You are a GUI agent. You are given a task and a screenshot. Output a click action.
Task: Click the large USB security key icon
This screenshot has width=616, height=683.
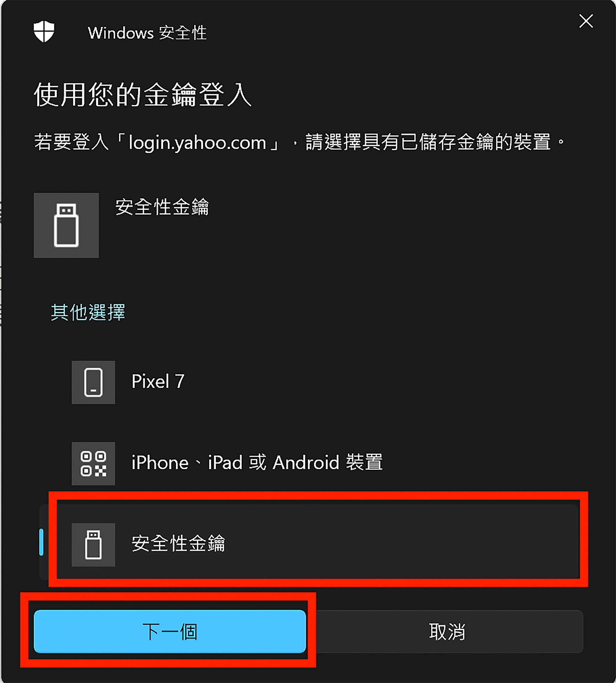pyautogui.click(x=66, y=226)
